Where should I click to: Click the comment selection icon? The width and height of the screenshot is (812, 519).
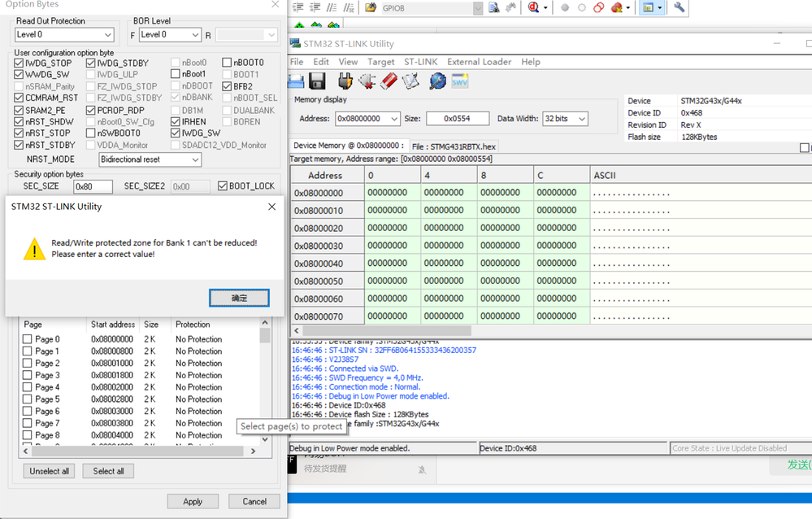pos(332,7)
